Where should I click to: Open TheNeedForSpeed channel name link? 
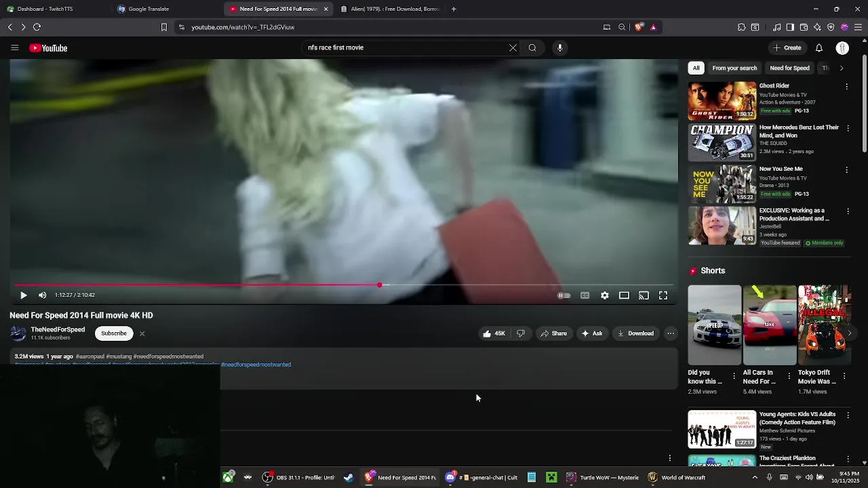[x=58, y=329]
